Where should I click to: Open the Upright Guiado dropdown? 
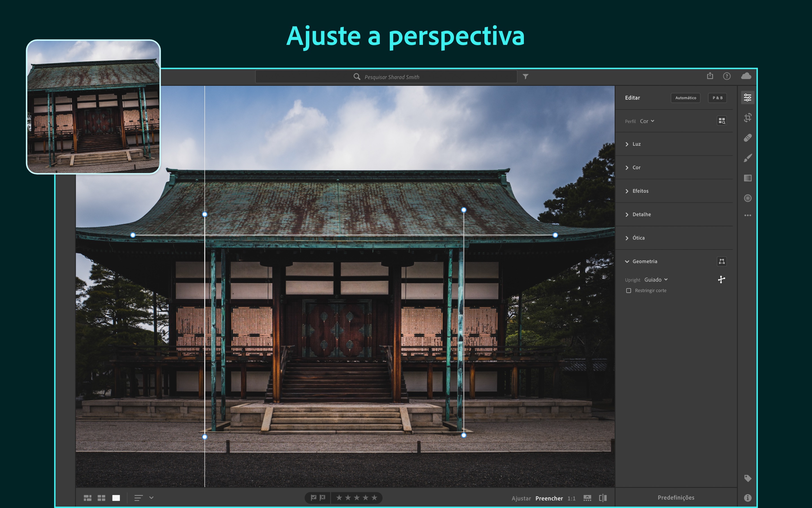656,280
